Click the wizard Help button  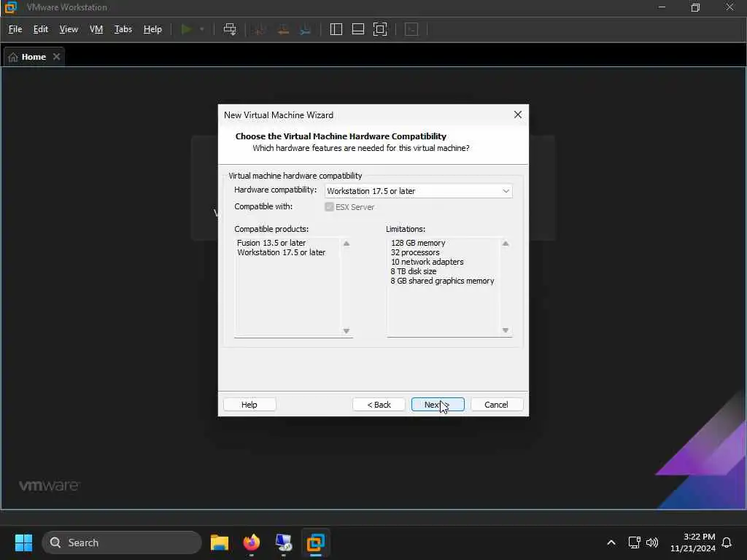[249, 405]
